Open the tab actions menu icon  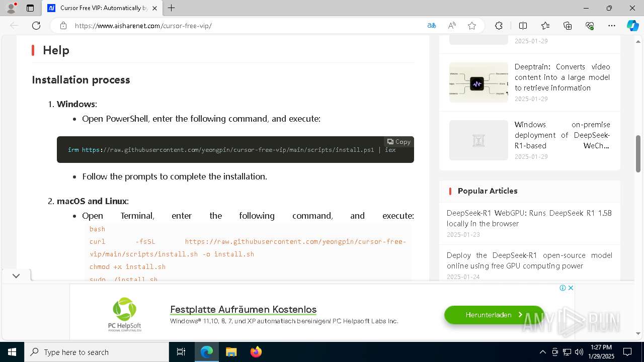pyautogui.click(x=30, y=8)
